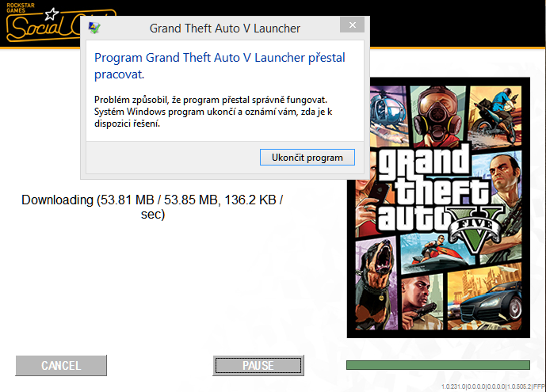This screenshot has height=392, width=546.
Task: Cancel the download with CANCEL button
Action: [x=61, y=365]
